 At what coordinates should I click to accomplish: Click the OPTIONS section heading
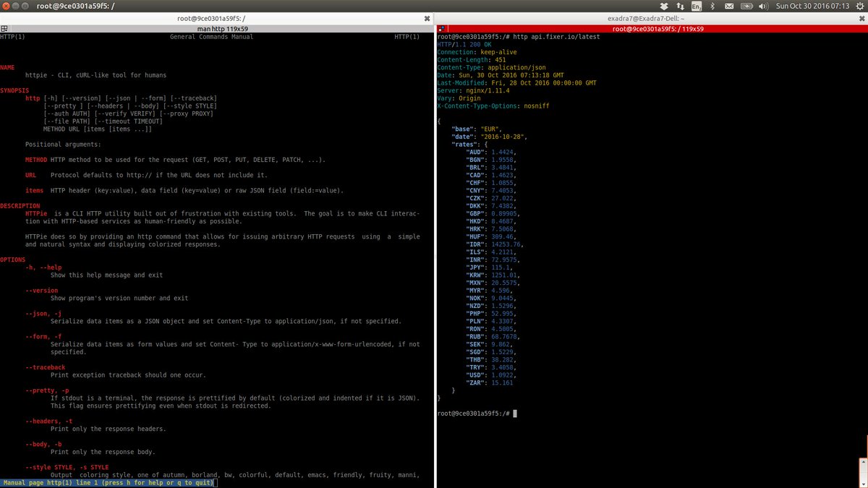click(x=13, y=260)
